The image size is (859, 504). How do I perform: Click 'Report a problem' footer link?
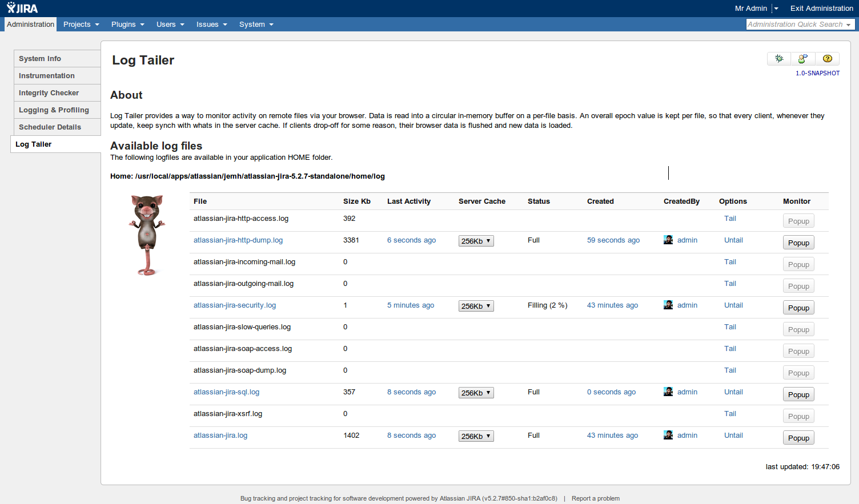(x=596, y=498)
